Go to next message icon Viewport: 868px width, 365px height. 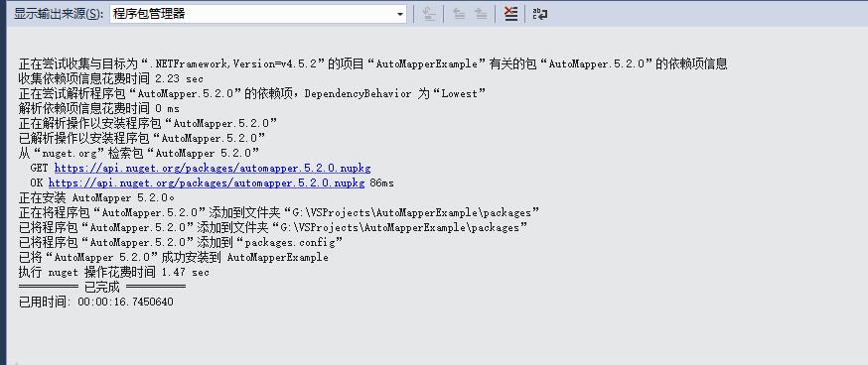[x=481, y=14]
